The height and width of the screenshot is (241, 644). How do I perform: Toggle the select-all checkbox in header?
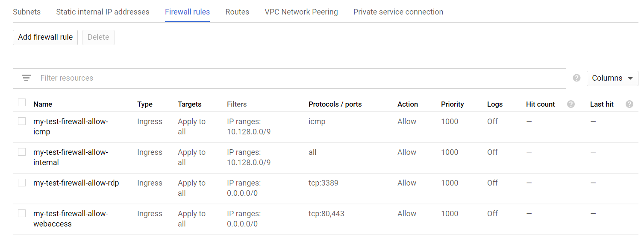(22, 103)
